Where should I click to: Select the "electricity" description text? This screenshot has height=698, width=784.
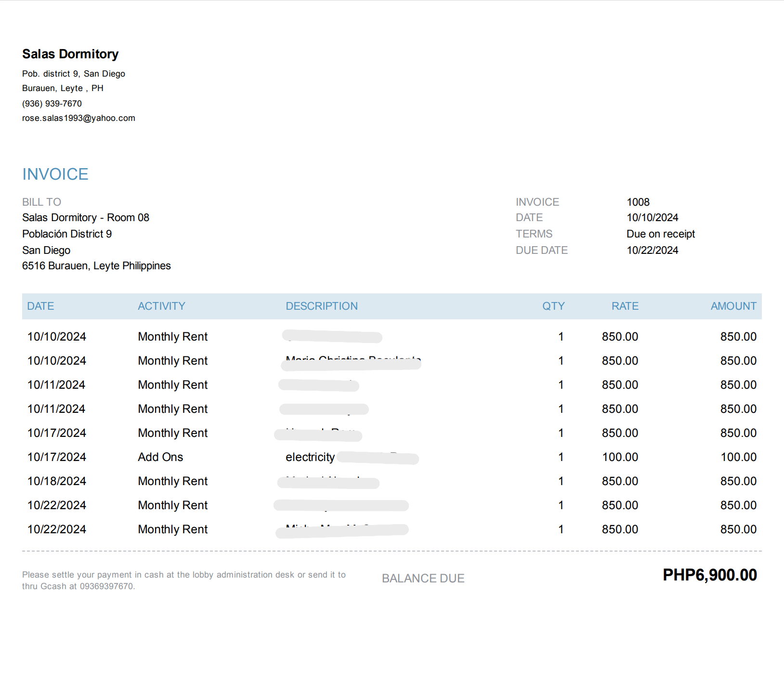tap(310, 457)
